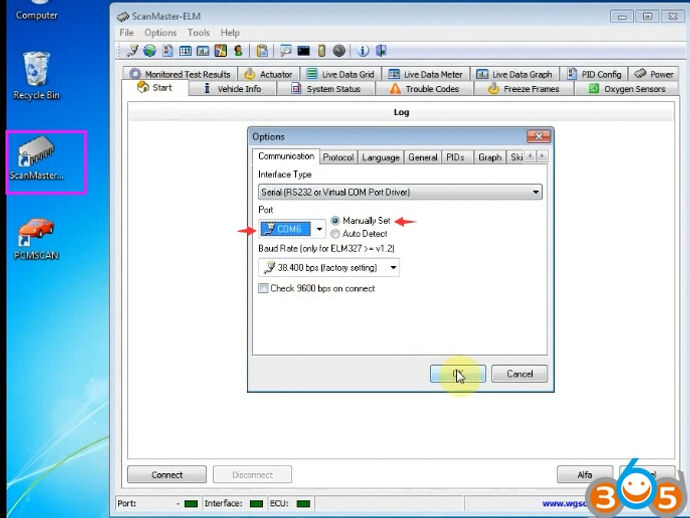Open the black terminal console icon
Image resolution: width=690 pixels, height=518 pixels.
[303, 51]
